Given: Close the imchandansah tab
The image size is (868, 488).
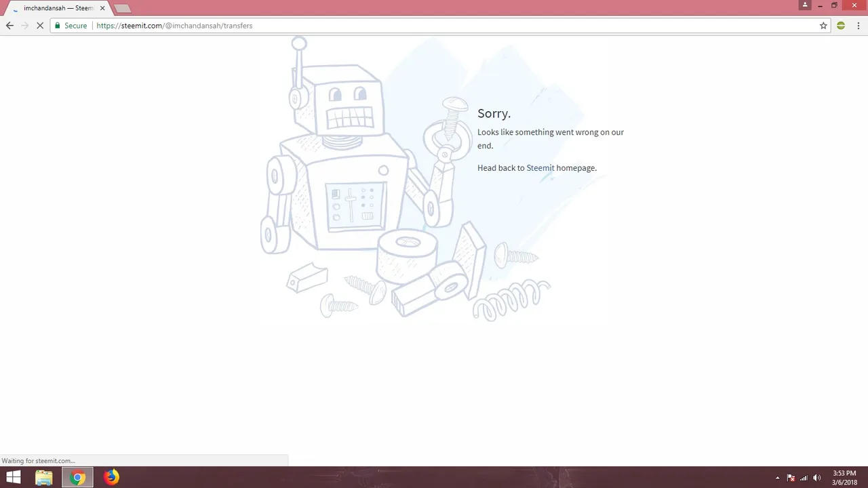Looking at the screenshot, I should point(102,9).
